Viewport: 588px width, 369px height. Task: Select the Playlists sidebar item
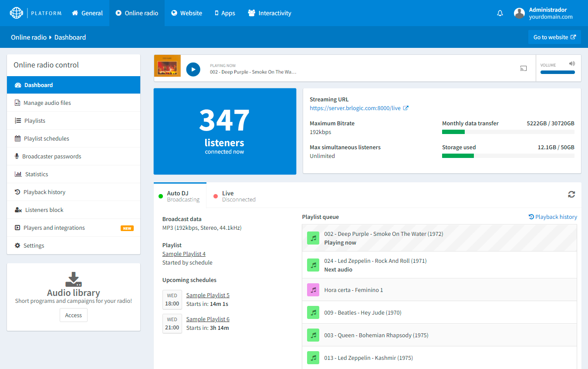35,121
